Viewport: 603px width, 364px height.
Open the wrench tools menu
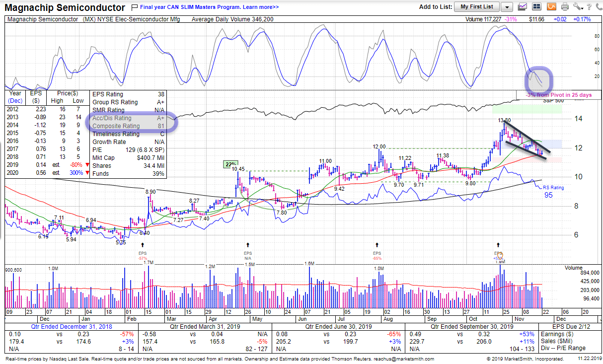[x=578, y=7]
